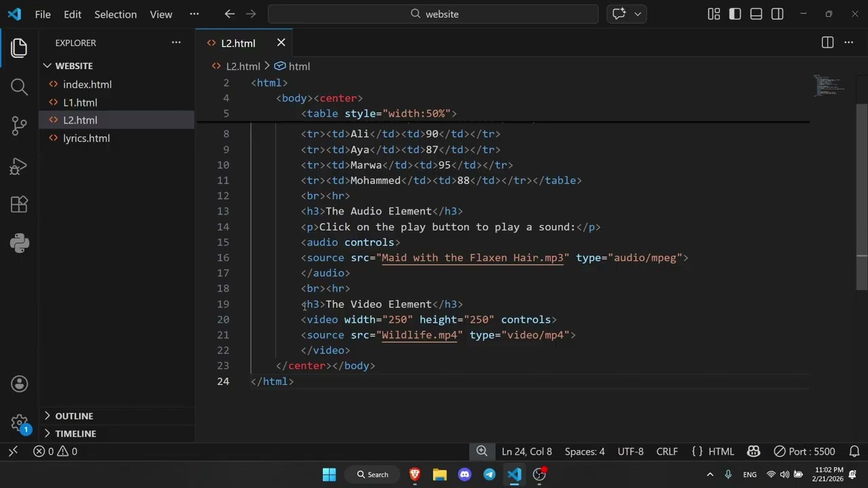Open Brave browser from taskbar

click(414, 474)
